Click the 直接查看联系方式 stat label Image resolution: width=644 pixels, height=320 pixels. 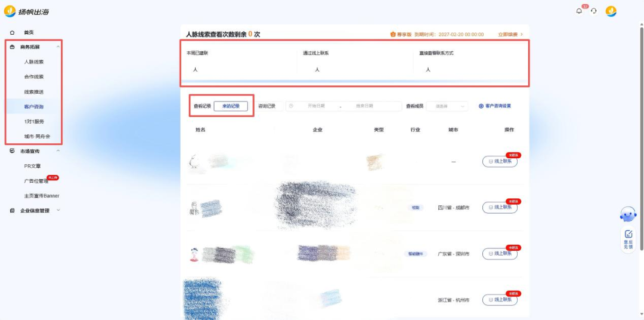click(436, 54)
